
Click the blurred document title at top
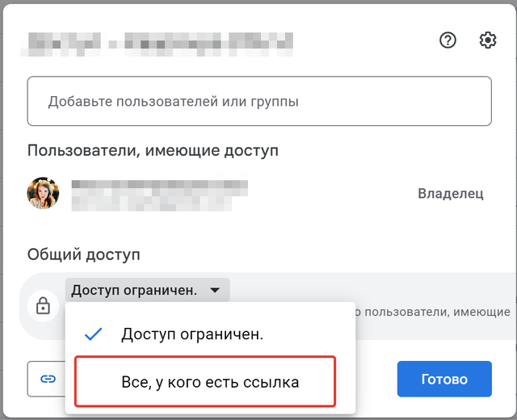tap(157, 44)
